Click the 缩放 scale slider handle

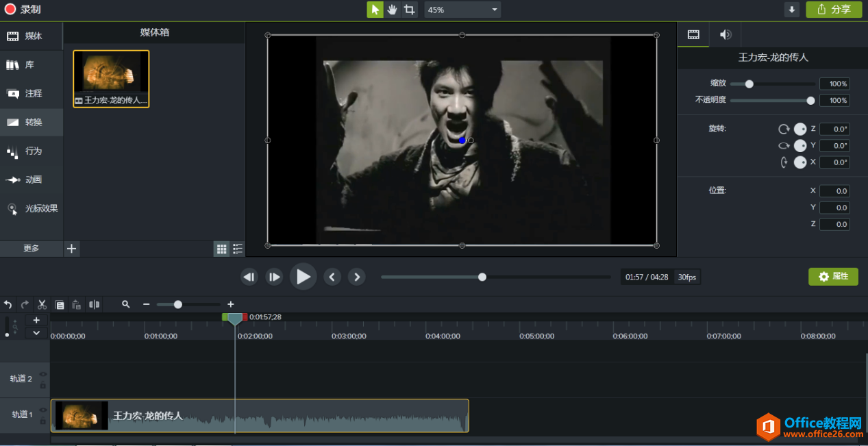click(x=749, y=84)
